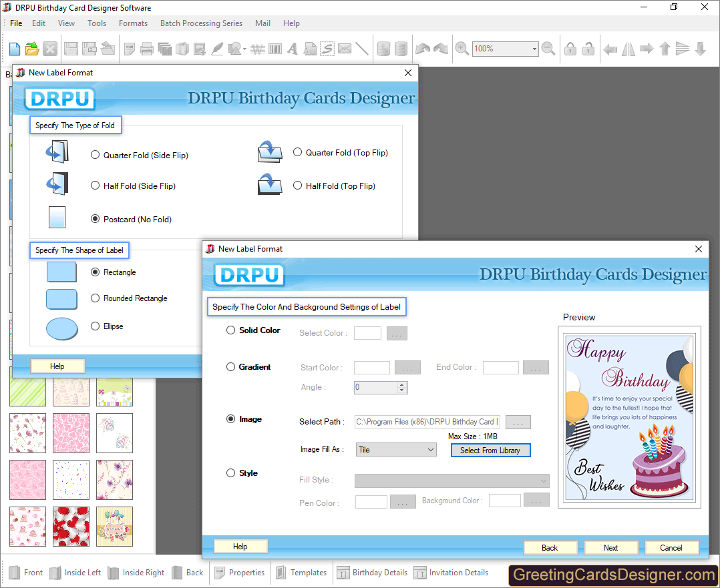Select the red hearts background thumbnail

coord(71,527)
